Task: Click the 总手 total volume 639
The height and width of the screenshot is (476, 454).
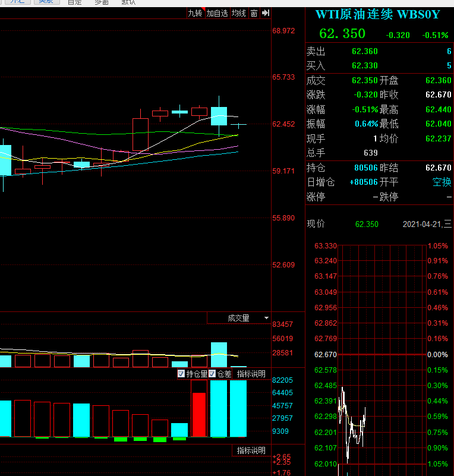Action: pos(371,153)
